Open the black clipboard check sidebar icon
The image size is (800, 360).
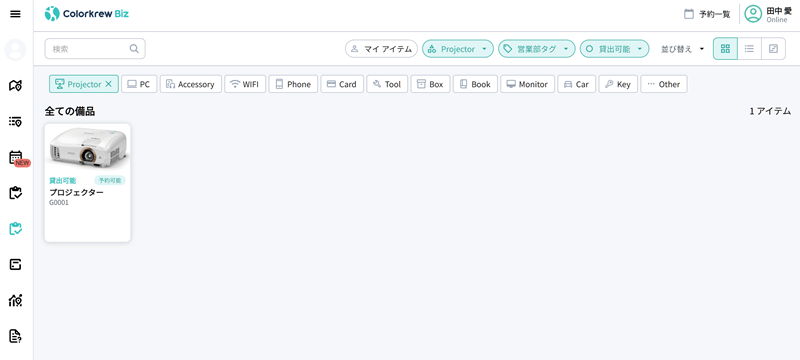[x=15, y=193]
